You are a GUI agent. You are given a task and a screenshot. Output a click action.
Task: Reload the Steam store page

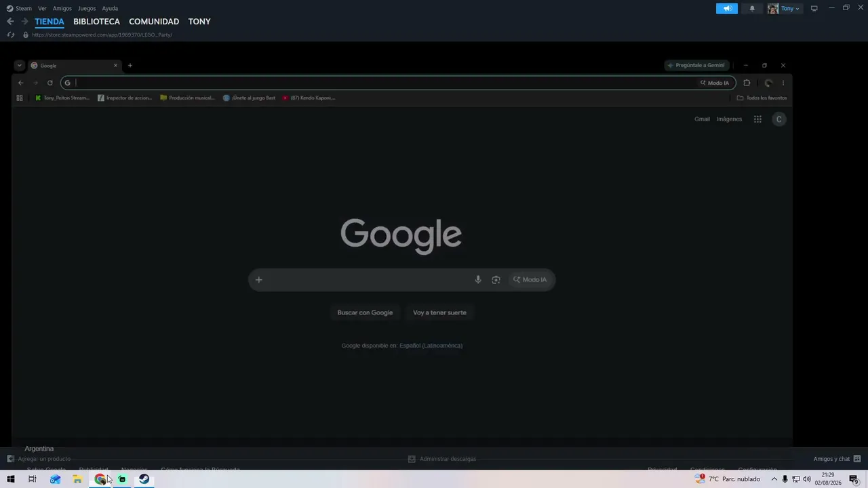click(11, 35)
